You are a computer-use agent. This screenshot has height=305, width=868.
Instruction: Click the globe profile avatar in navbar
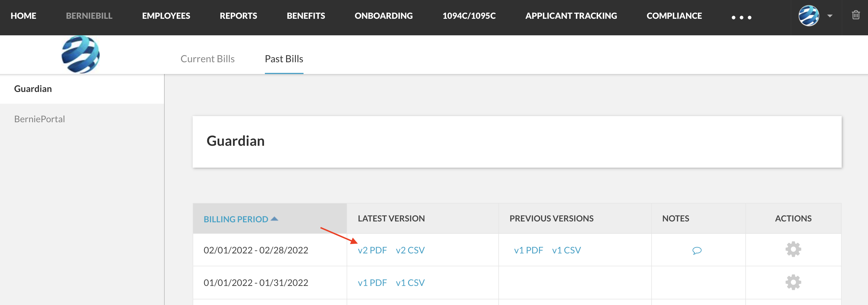(x=808, y=15)
